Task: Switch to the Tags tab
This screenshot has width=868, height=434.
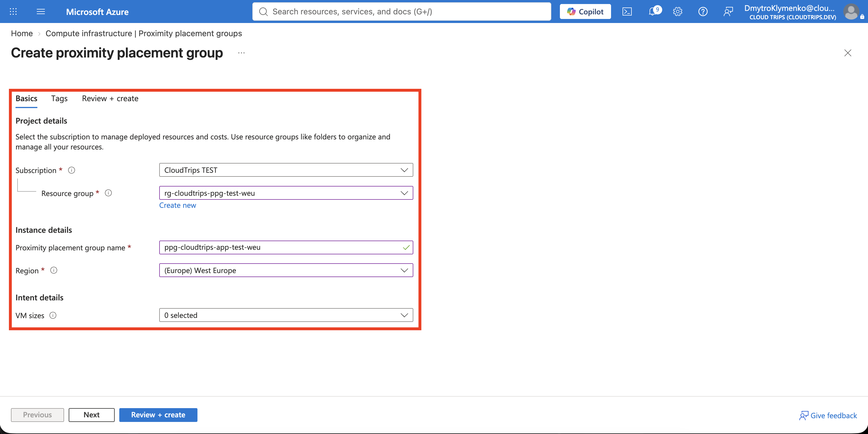Action: (x=59, y=98)
